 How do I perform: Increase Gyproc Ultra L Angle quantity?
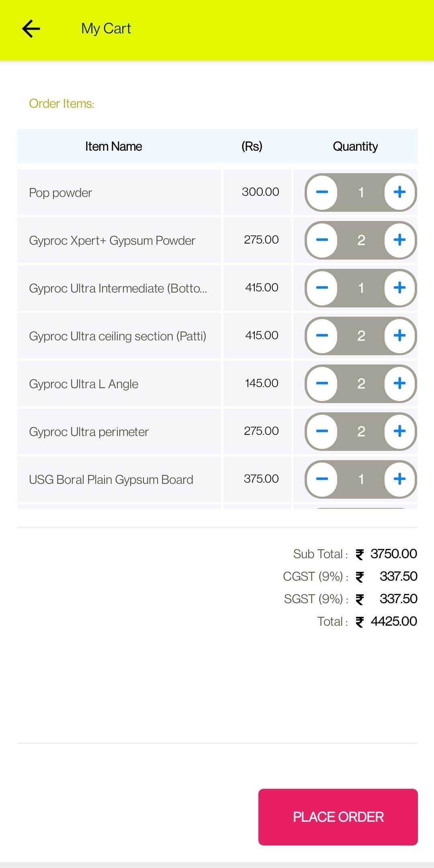399,383
